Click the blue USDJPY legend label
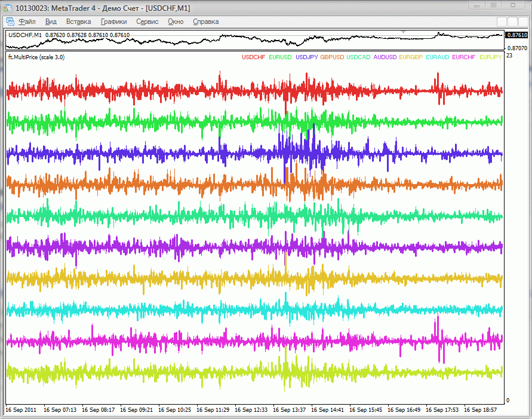Viewport: 532px width, 419px height. coord(306,57)
